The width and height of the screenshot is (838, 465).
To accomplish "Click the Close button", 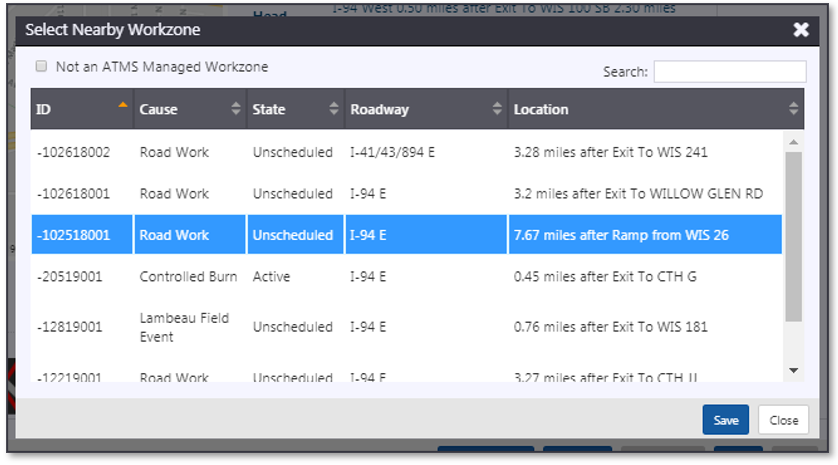I will [783, 420].
